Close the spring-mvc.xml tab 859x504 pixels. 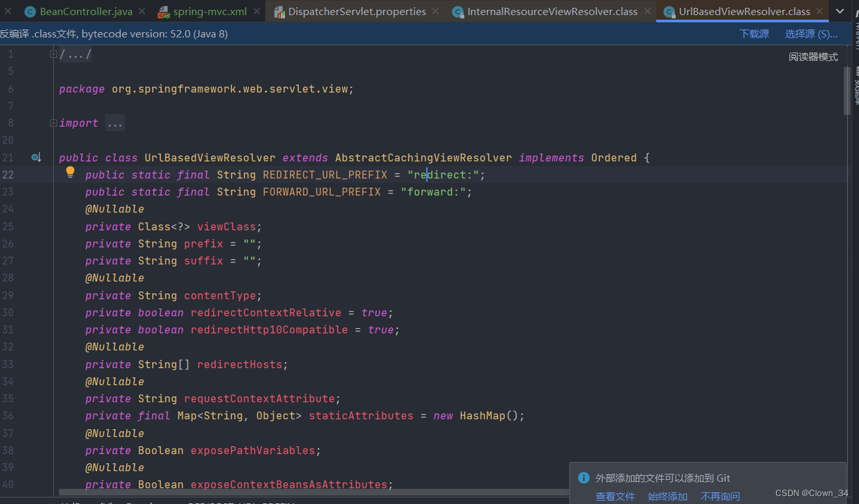[257, 12]
